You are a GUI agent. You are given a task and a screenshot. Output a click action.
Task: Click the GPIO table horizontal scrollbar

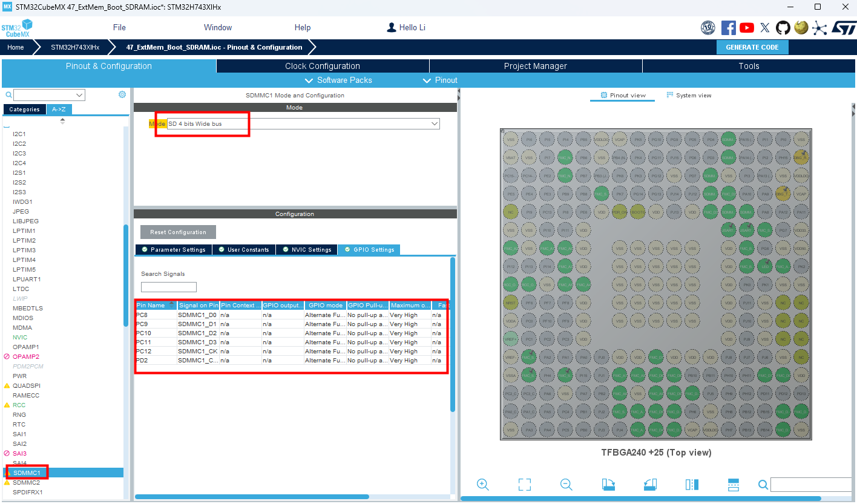pos(252,497)
